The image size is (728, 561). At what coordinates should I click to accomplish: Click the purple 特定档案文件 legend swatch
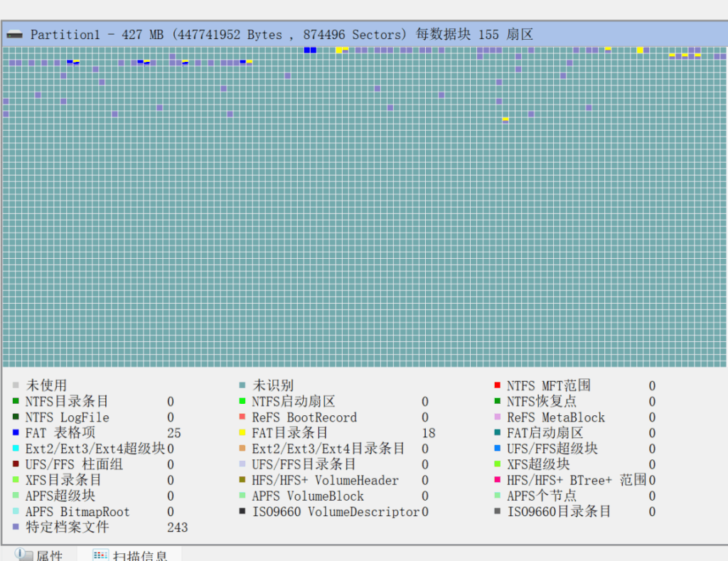coord(16,528)
